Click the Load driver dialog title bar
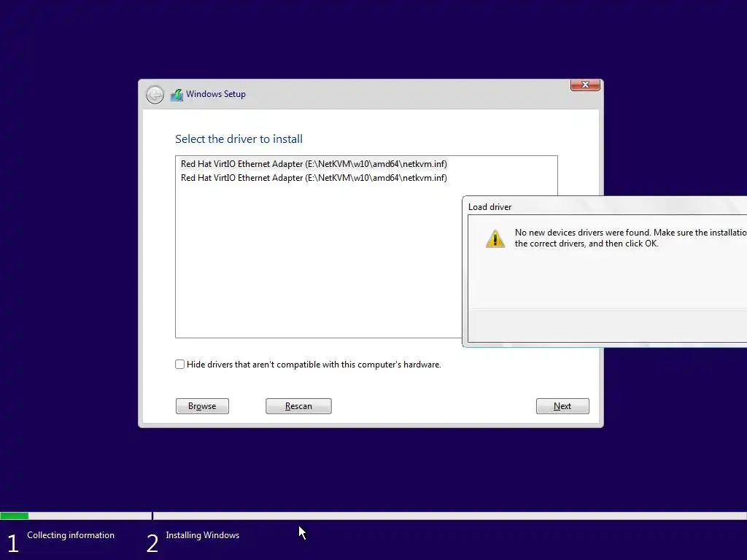747x560 pixels. click(605, 206)
